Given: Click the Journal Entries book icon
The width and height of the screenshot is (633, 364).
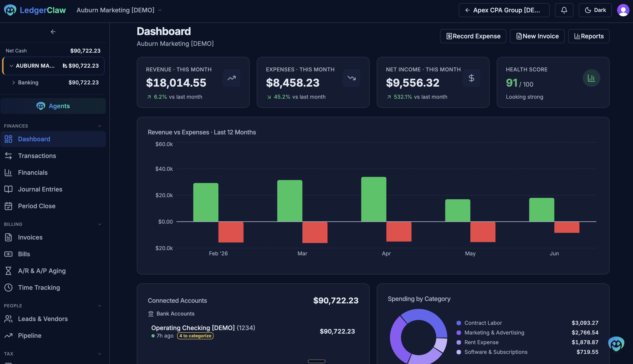Looking at the screenshot, I should point(8,189).
